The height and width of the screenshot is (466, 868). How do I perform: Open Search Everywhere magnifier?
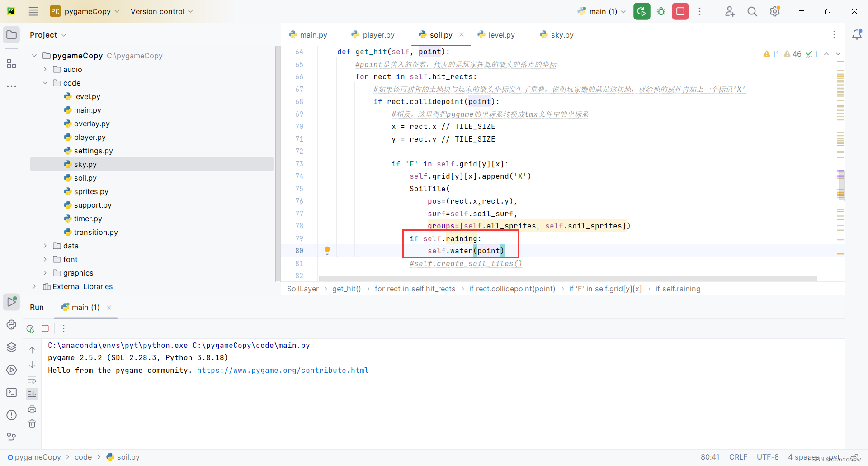[x=752, y=11]
